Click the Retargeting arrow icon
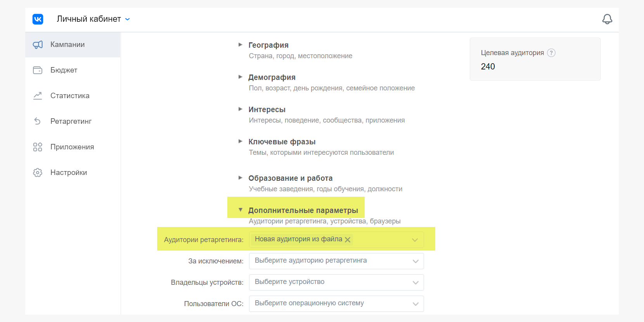 38,121
